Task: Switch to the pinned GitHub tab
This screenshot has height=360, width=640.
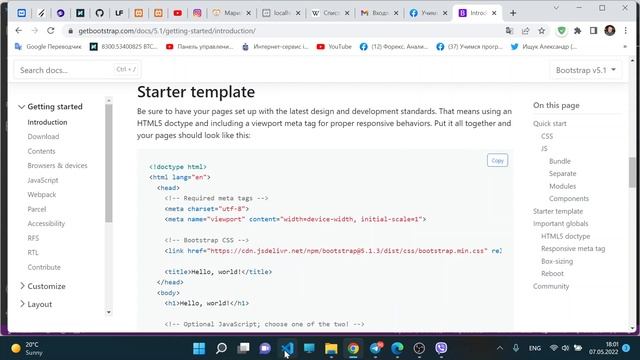Action: (x=100, y=13)
